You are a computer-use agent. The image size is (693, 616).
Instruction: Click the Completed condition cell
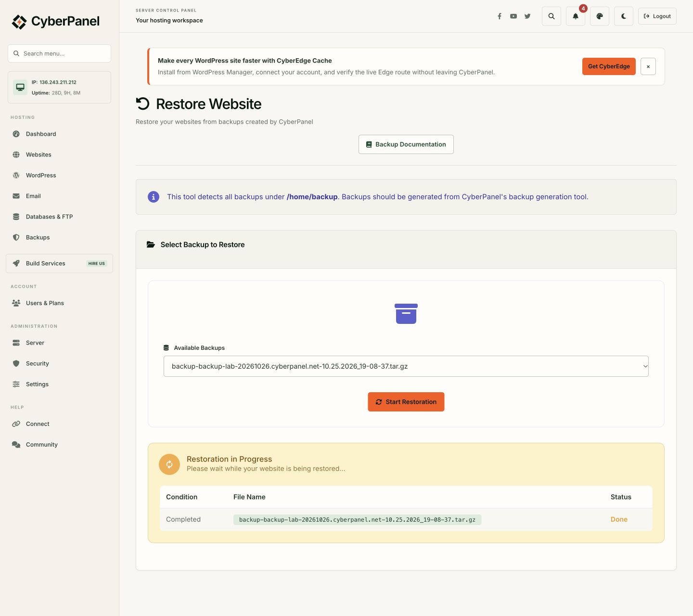coord(183,519)
